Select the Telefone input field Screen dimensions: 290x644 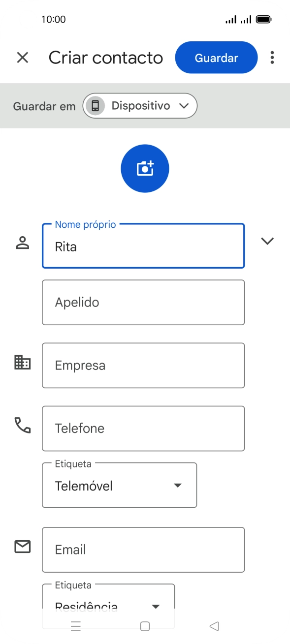tap(143, 428)
